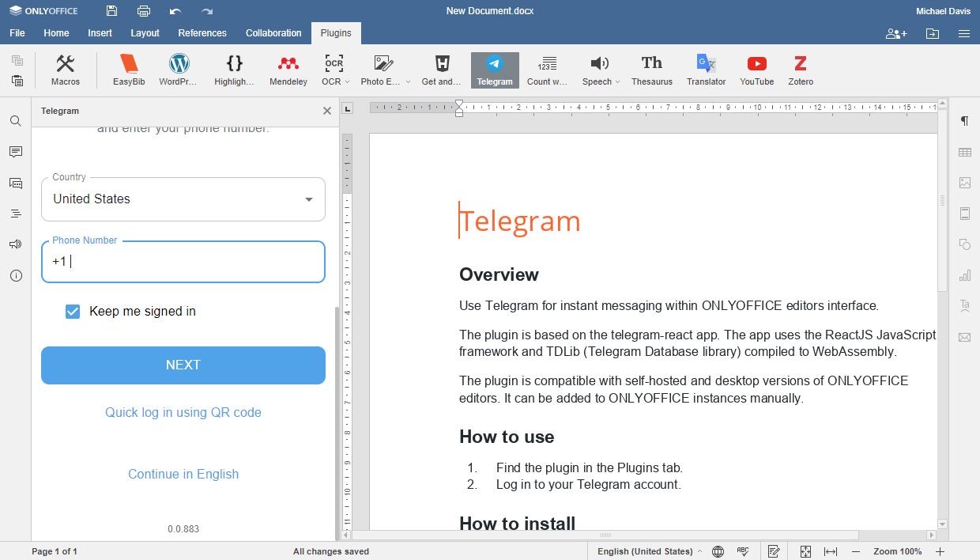Open the English (United States) language dropdown
Image resolution: width=980 pixels, height=560 pixels.
coord(649,551)
